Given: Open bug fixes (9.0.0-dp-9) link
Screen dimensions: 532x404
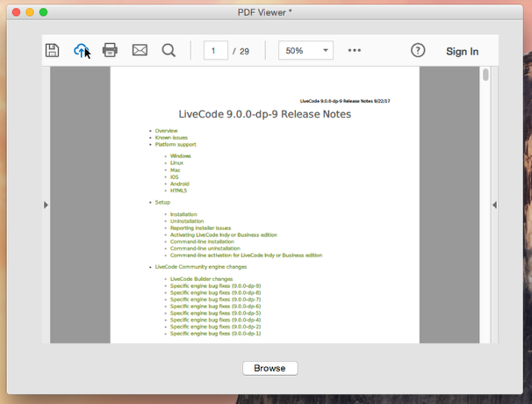Looking at the screenshot, I should 215,285.
